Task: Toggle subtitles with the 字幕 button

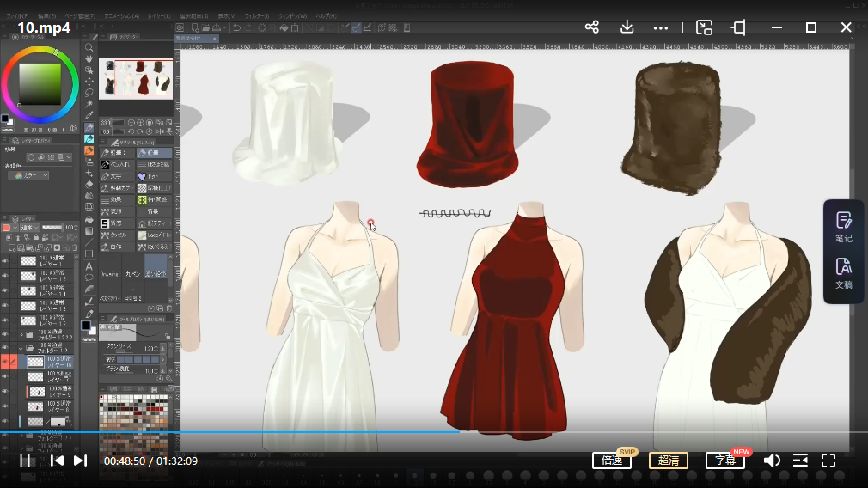Action: pos(724,461)
